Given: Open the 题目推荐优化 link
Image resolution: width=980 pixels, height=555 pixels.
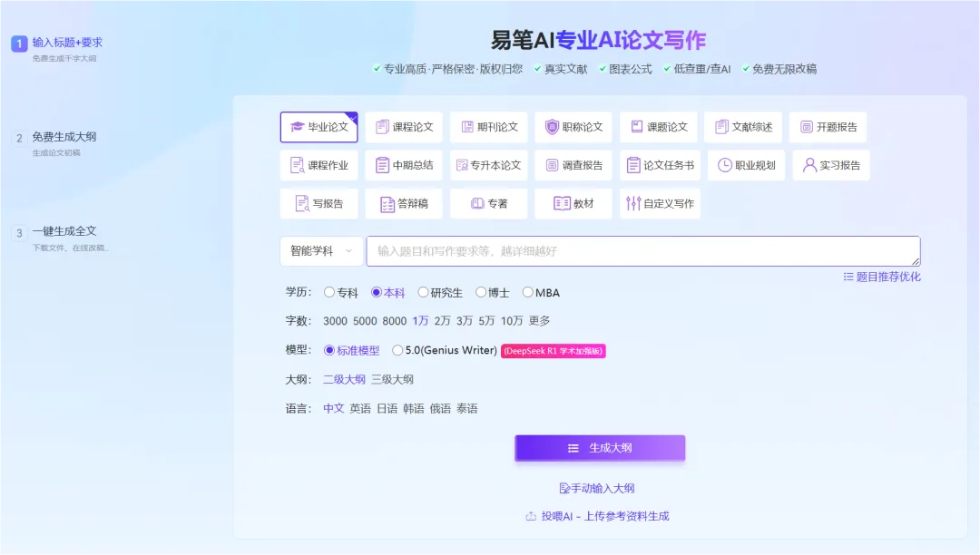Looking at the screenshot, I should click(882, 277).
